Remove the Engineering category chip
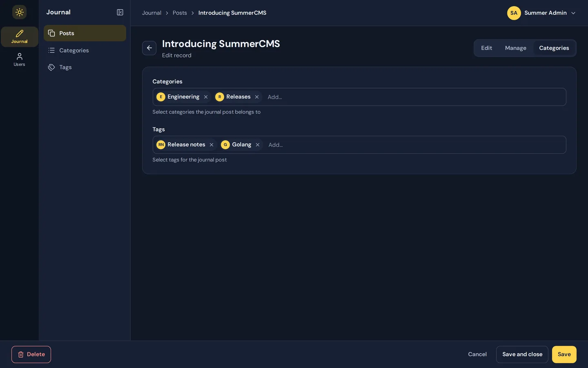Viewport: 588px width, 368px height. tap(206, 97)
